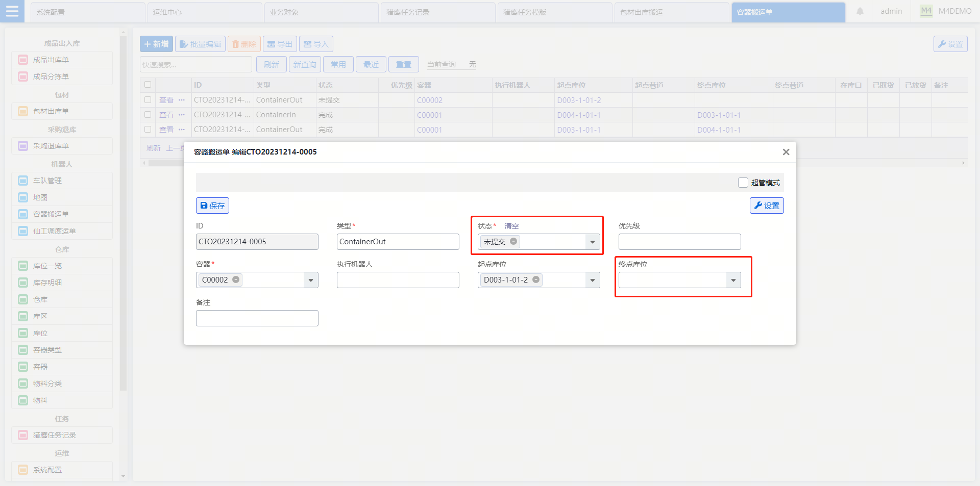Viewport: 980px width, 486px height.
Task: Check the ContainerIn row checkbox
Action: coord(148,115)
